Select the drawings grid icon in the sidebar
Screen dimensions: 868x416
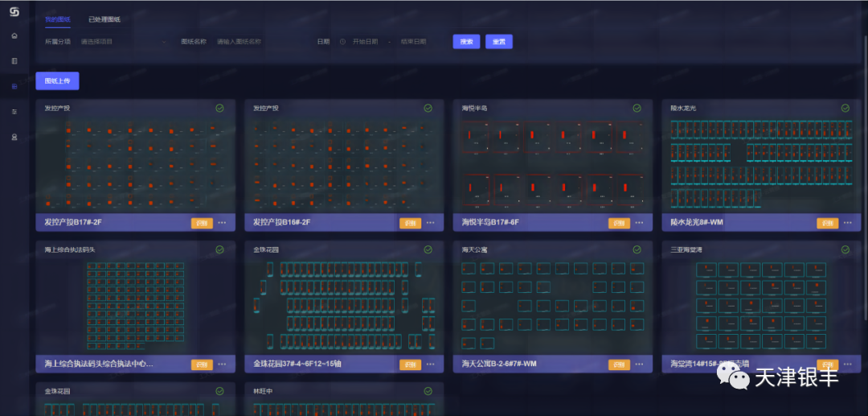click(x=14, y=86)
